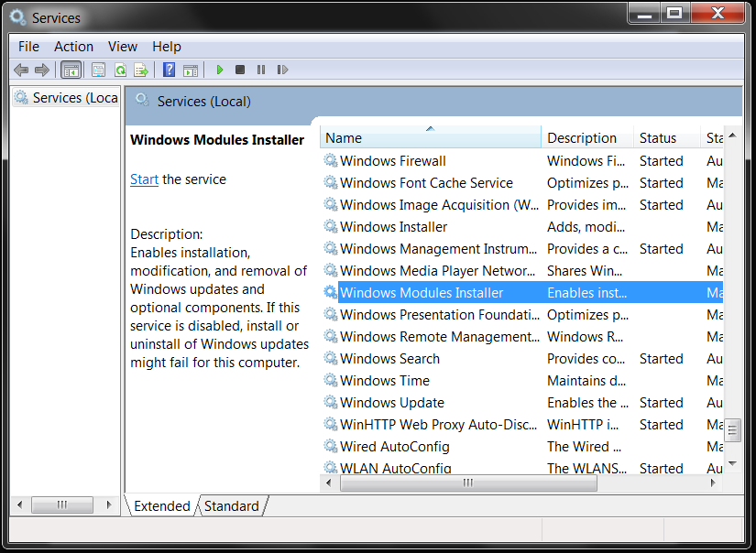
Task: Click vertical scrollbar up arrow in list
Action: (732, 136)
